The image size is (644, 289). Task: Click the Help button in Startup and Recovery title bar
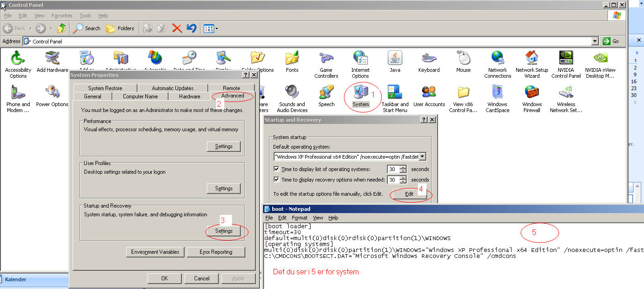click(x=424, y=120)
